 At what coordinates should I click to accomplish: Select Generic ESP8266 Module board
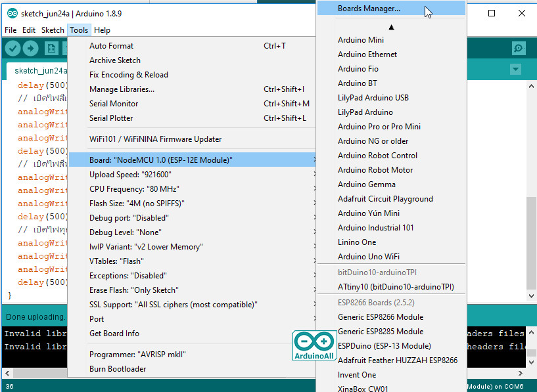(x=391, y=317)
